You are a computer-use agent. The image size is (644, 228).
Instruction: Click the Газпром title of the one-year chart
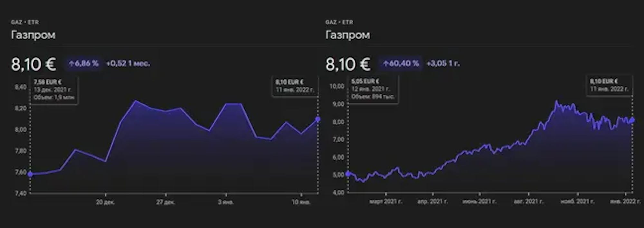[347, 35]
